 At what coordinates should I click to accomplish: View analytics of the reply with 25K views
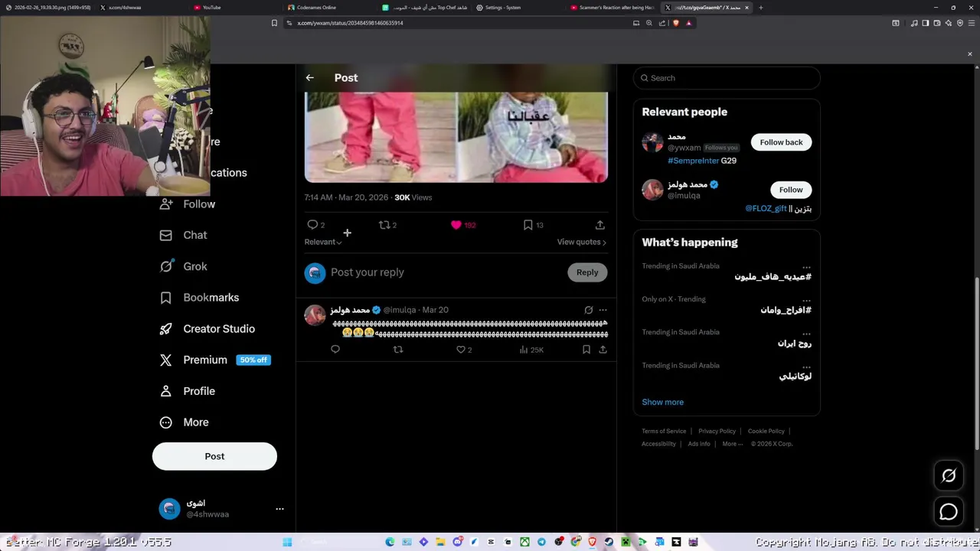tap(531, 350)
